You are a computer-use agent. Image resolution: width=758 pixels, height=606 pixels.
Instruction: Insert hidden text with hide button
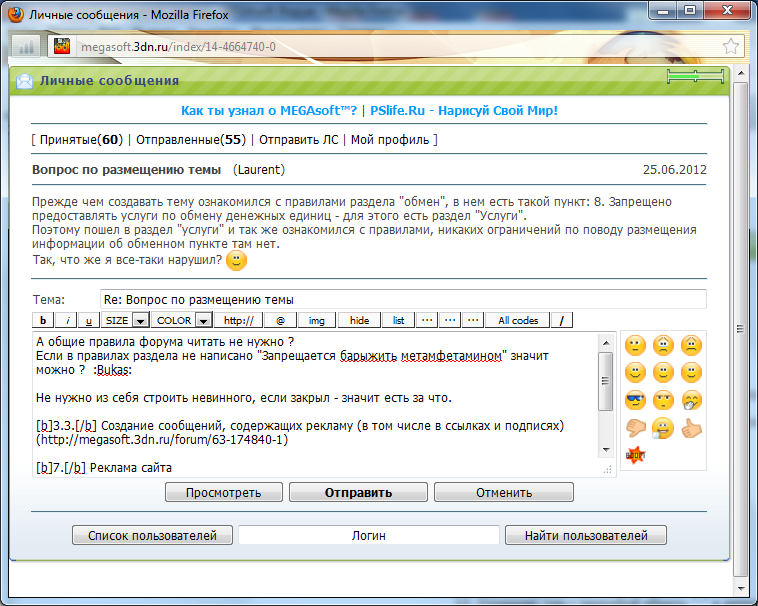[359, 320]
